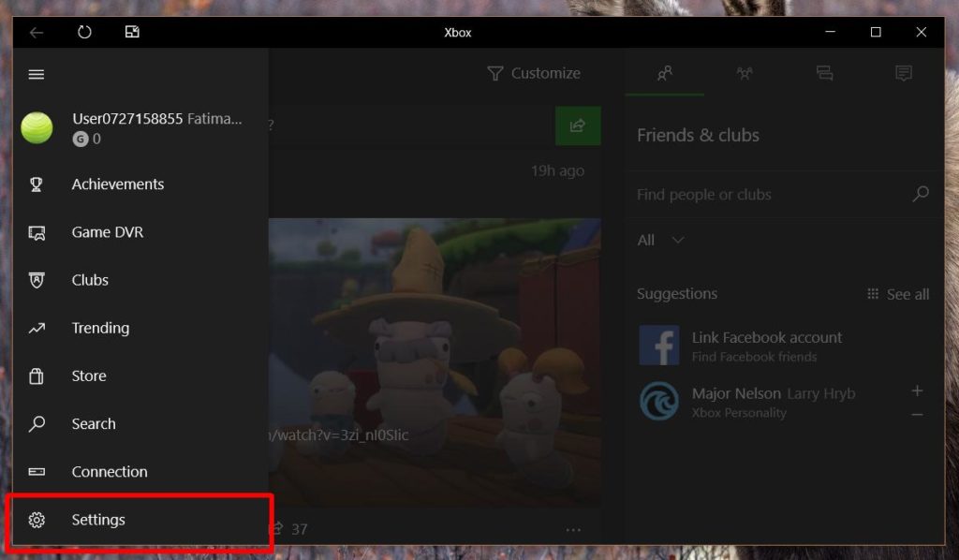Switch to compact mini mode
The width and height of the screenshot is (959, 560).
click(131, 31)
